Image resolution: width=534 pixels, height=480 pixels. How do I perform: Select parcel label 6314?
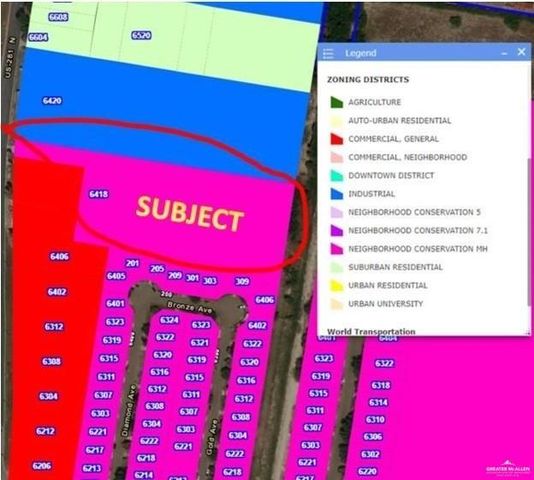[378, 403]
